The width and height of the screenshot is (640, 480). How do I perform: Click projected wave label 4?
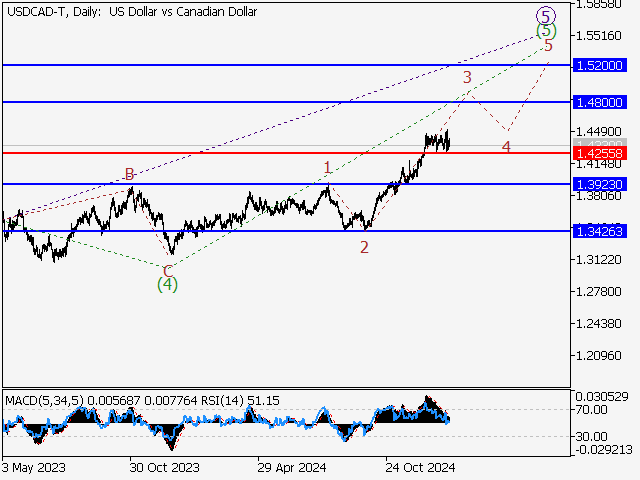pyautogui.click(x=507, y=147)
